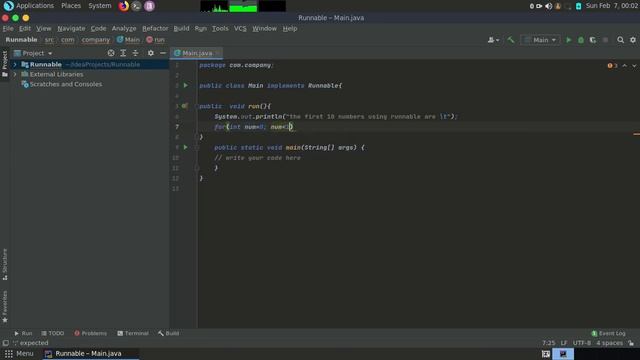This screenshot has height=360, width=640.
Task: Click the system monitor graph applet
Action: [243, 6]
